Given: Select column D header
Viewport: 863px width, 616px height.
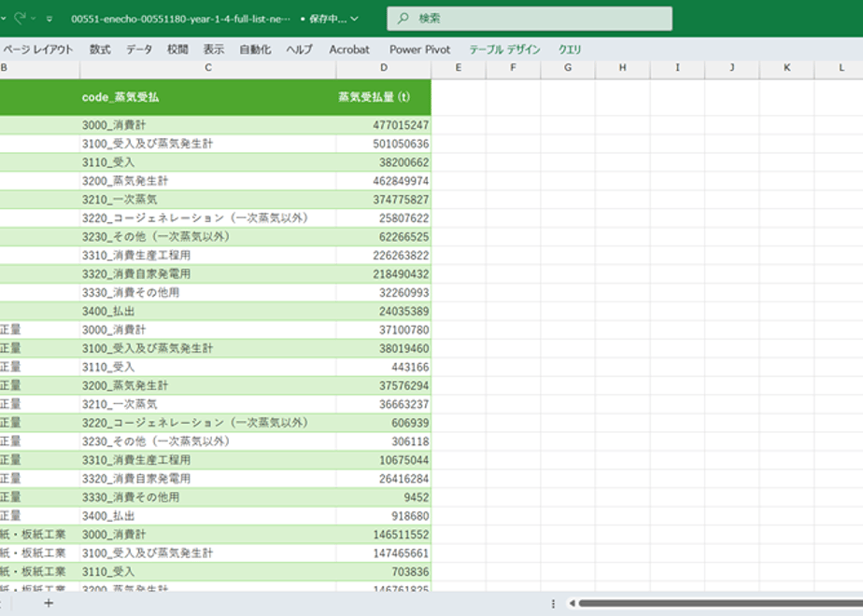Looking at the screenshot, I should tap(384, 67).
